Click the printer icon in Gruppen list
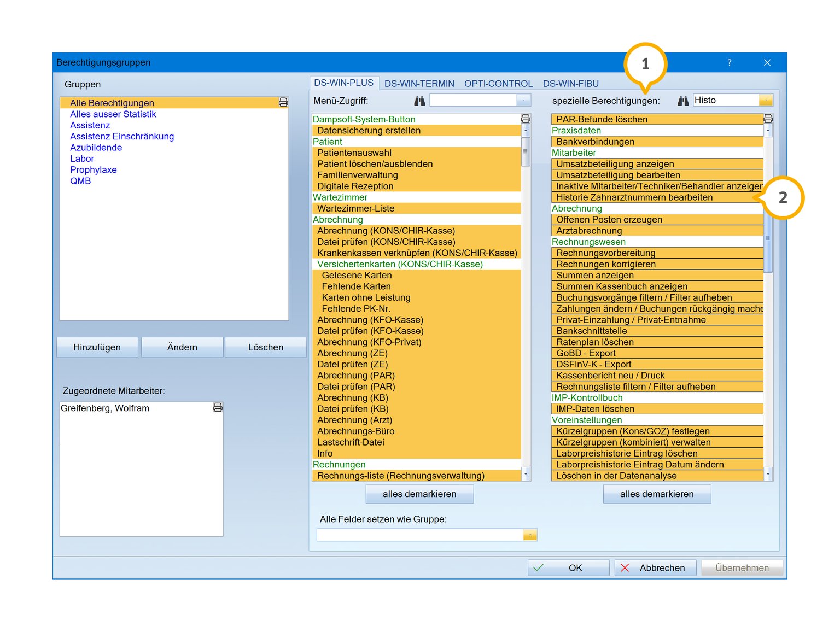The height and width of the screenshot is (632, 840). 283,102
